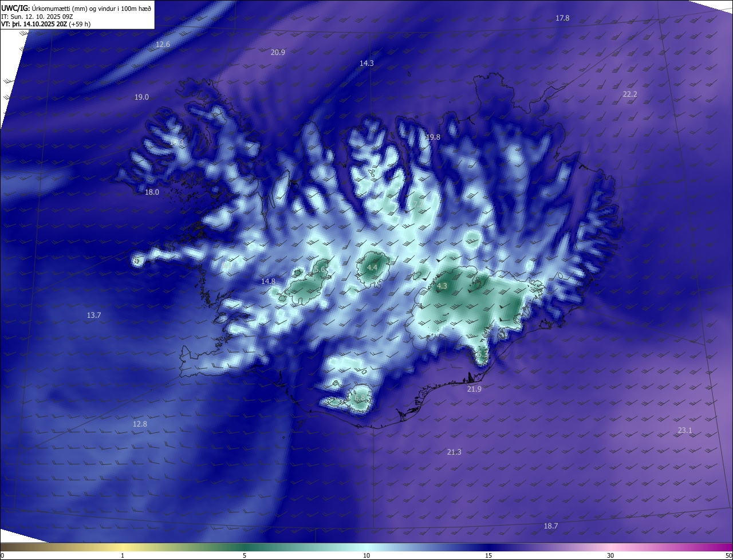Viewport: 733px width, 560px height.
Task: Click the 14.3 value label
Action: 366,64
